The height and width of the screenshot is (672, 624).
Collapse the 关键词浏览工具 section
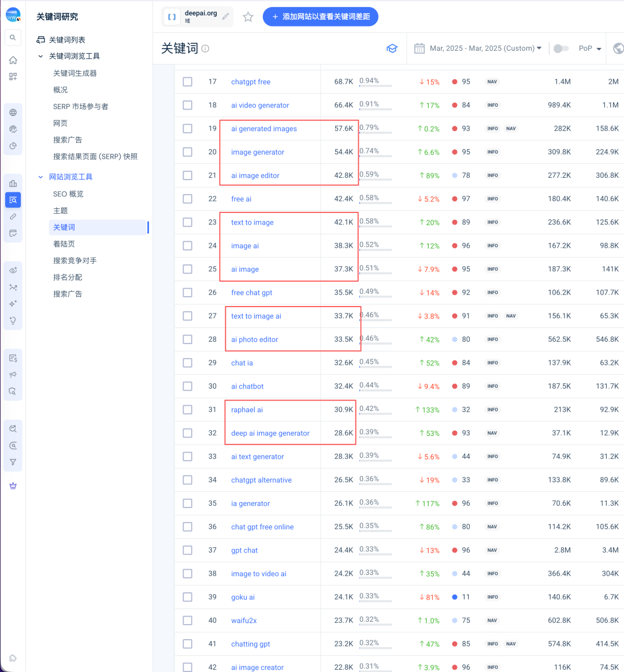(x=40, y=56)
